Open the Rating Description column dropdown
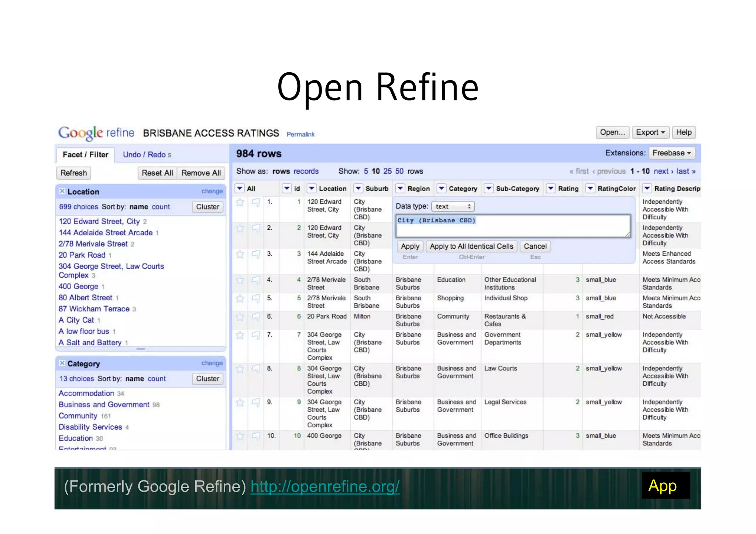This screenshot has height=534, width=756. (x=647, y=189)
